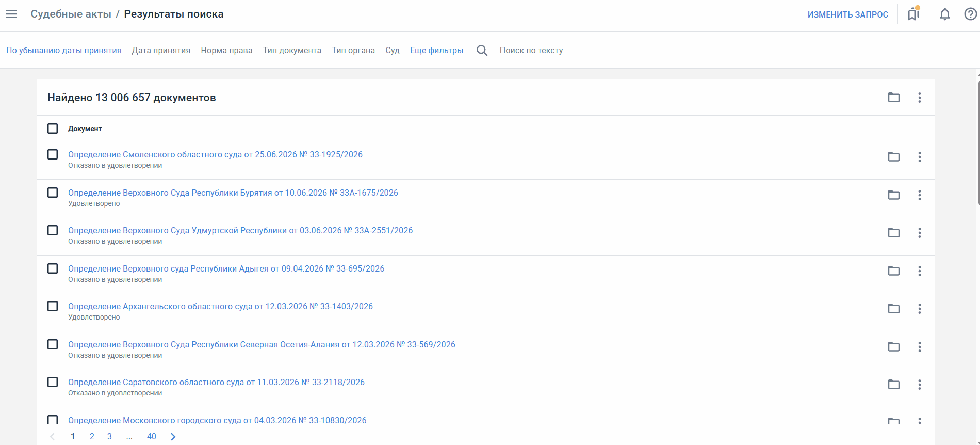Viewport: 980px width, 445px height.
Task: Open Бурятия ruling № 33А-1675/2026
Action: 233,193
